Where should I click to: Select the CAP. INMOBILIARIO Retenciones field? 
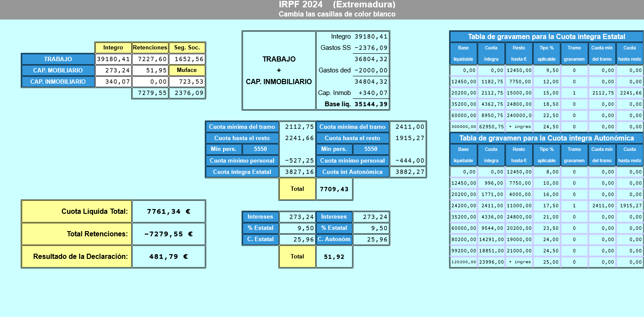[150, 82]
